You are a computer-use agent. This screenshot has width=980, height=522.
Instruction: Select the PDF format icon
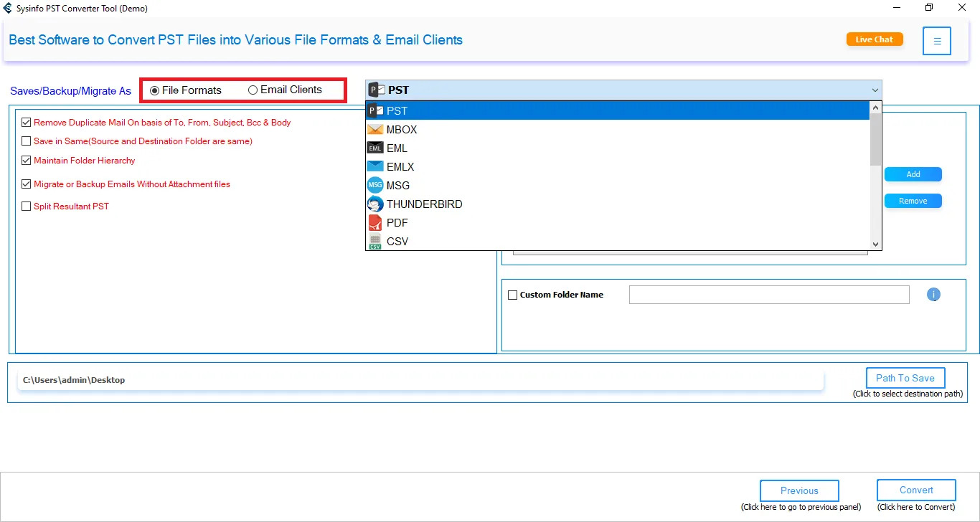(x=374, y=222)
